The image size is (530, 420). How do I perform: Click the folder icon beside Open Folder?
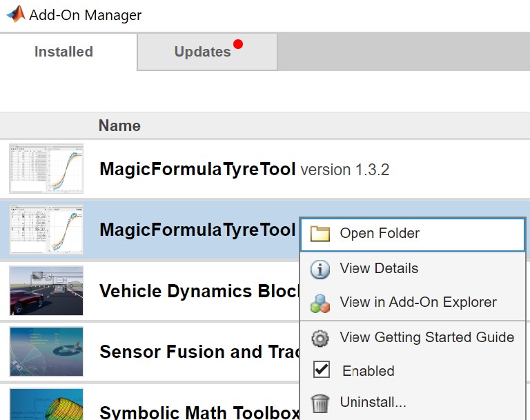pos(320,234)
